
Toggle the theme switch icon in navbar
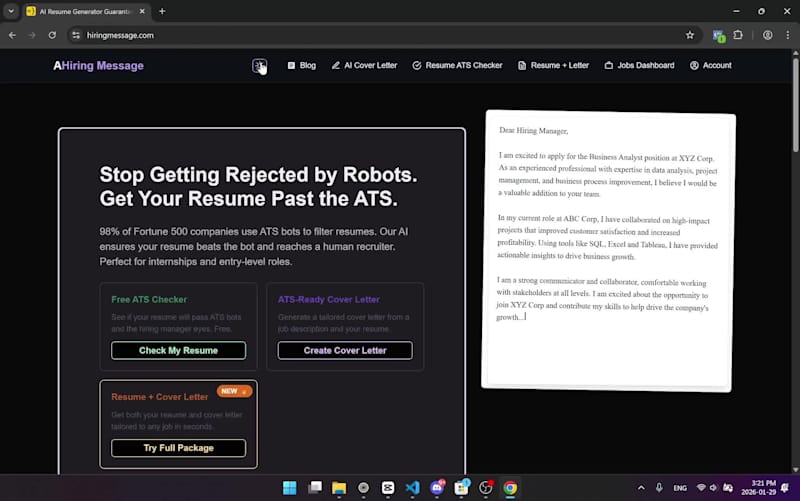pyautogui.click(x=259, y=66)
